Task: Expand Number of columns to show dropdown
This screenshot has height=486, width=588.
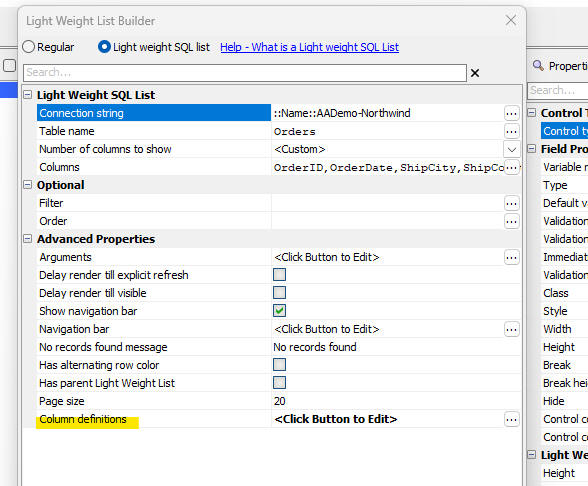Action: pos(512,149)
